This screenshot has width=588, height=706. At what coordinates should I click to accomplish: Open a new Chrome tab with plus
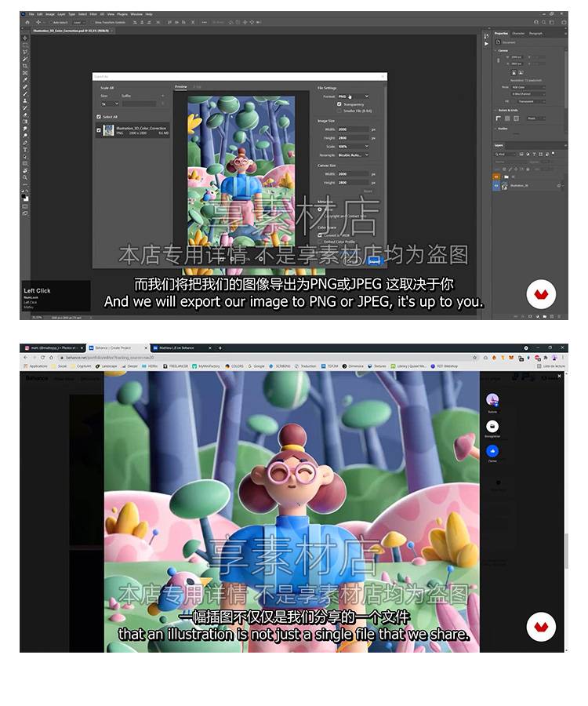[220, 348]
